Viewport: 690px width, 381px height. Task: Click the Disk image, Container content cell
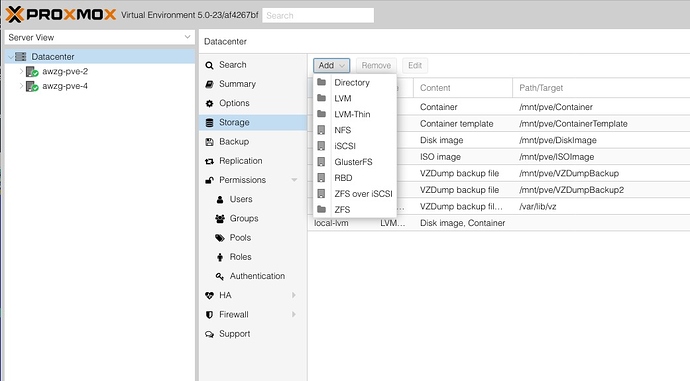tap(462, 223)
